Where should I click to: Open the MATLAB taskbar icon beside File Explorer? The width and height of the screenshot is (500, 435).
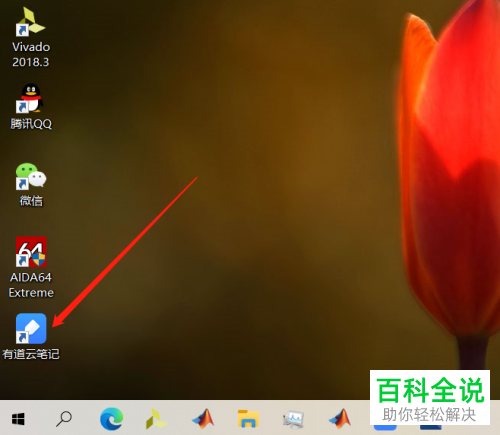click(203, 418)
